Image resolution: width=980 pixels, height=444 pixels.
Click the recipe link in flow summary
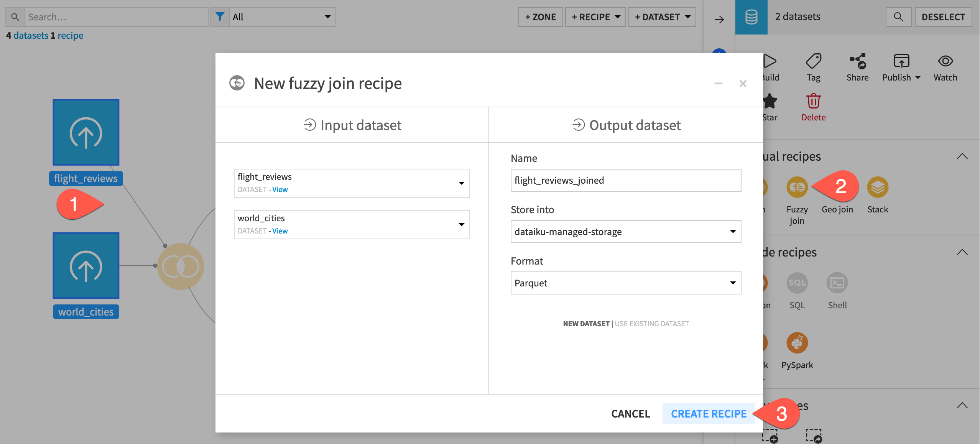(x=71, y=35)
